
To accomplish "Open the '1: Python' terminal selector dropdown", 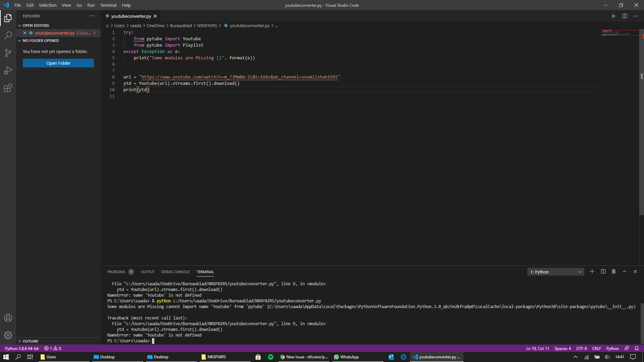I will 555,271.
